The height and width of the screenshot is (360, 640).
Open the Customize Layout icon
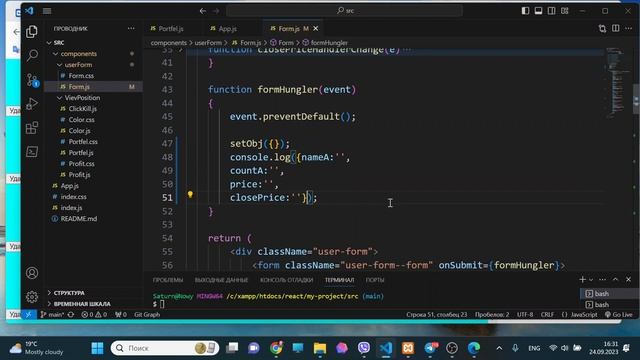coord(564,11)
